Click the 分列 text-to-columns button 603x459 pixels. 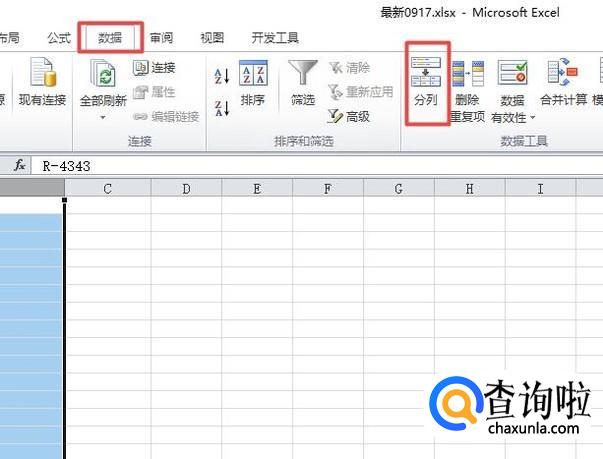click(426, 82)
